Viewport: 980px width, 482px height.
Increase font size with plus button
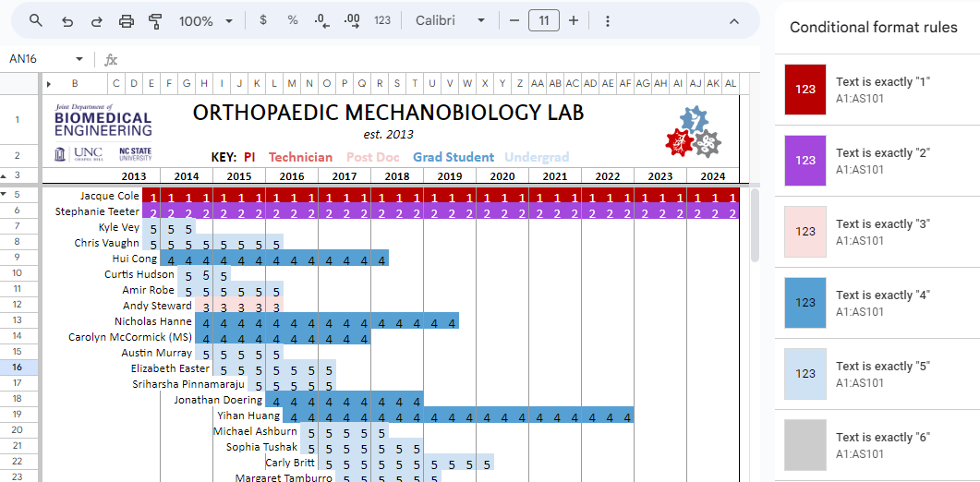[573, 20]
